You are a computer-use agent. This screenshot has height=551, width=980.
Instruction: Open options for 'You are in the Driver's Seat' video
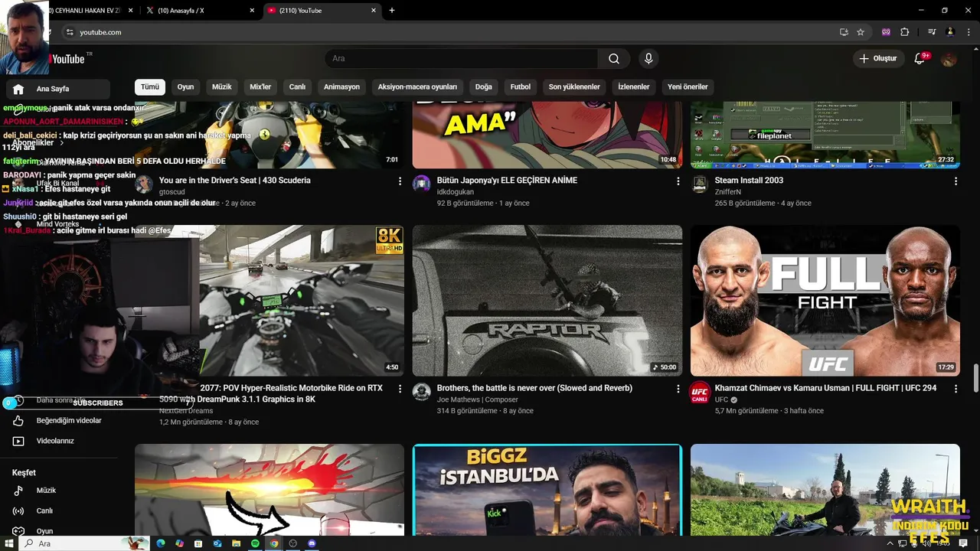(400, 181)
